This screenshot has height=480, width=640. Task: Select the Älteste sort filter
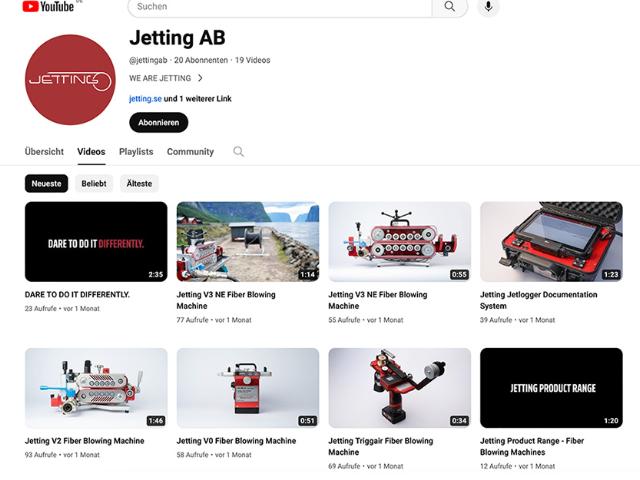(139, 184)
